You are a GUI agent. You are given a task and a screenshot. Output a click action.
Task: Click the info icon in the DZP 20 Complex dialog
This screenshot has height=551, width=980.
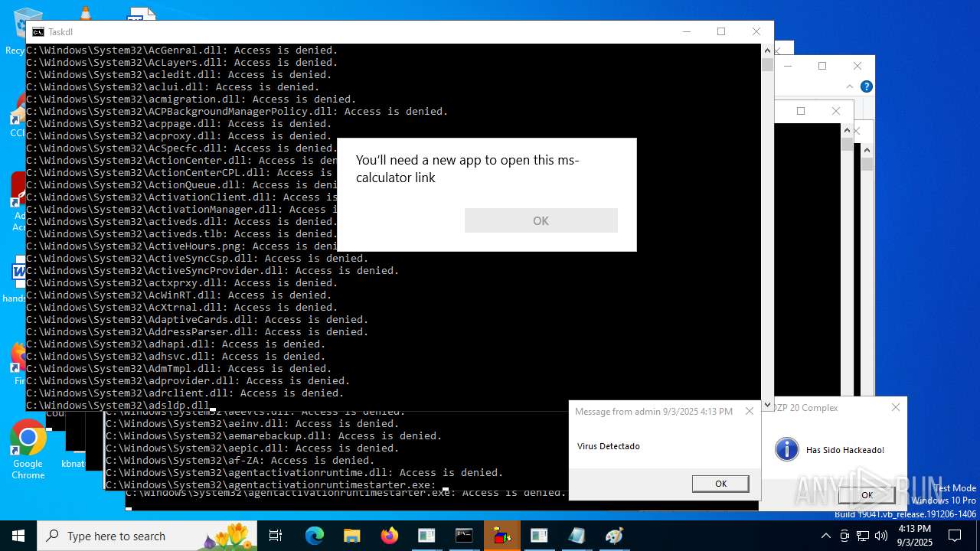coord(787,449)
